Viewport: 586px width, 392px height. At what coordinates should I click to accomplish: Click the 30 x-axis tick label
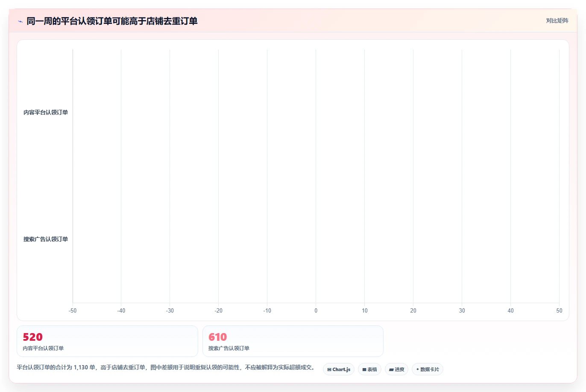tap(462, 310)
